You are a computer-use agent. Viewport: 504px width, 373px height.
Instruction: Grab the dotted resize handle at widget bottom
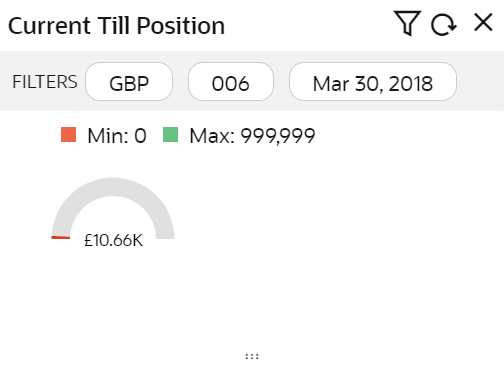click(252, 356)
